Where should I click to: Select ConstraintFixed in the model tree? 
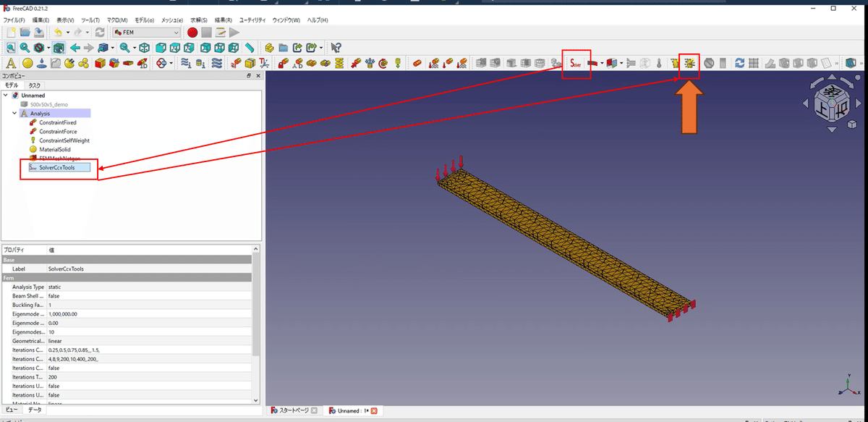coord(57,122)
